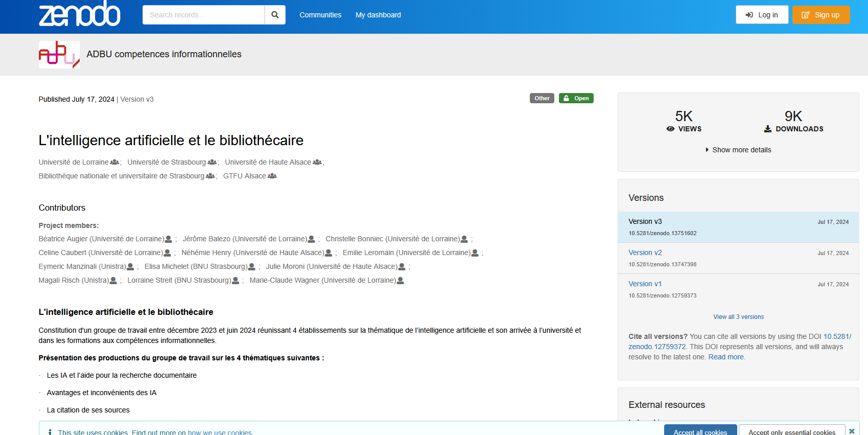Click the Log in button
Viewport: 868px width, 435px height.
[x=762, y=15]
